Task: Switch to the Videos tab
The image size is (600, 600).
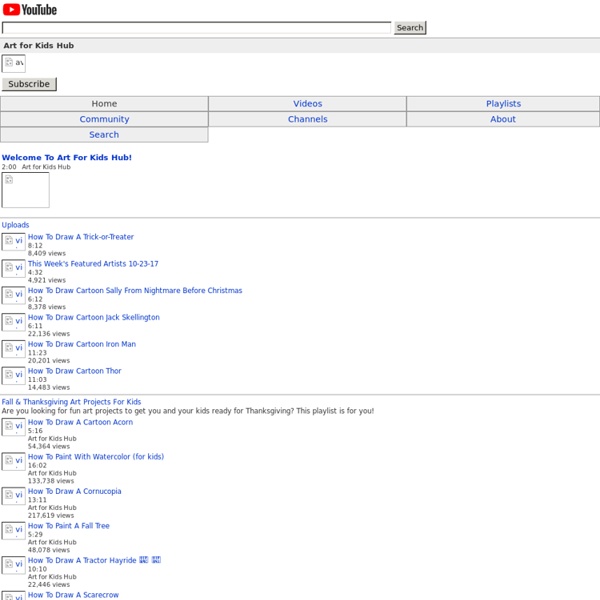Action: 307,104
